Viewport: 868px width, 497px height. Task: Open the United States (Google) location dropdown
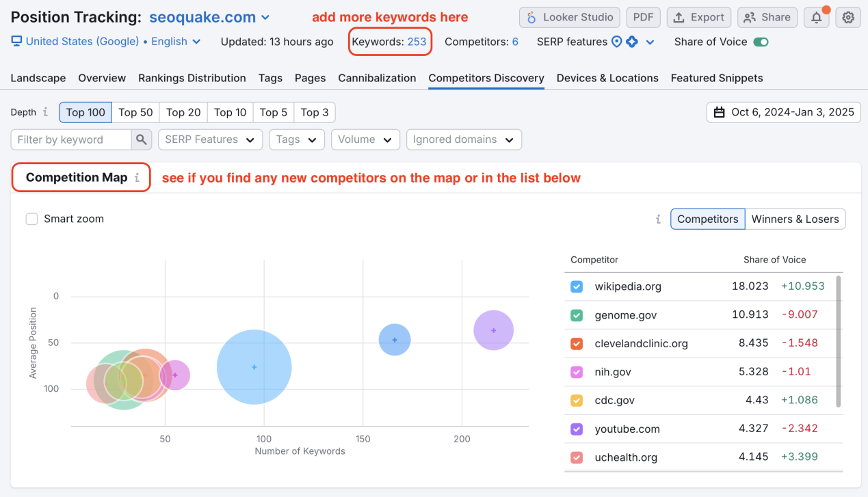(x=106, y=42)
